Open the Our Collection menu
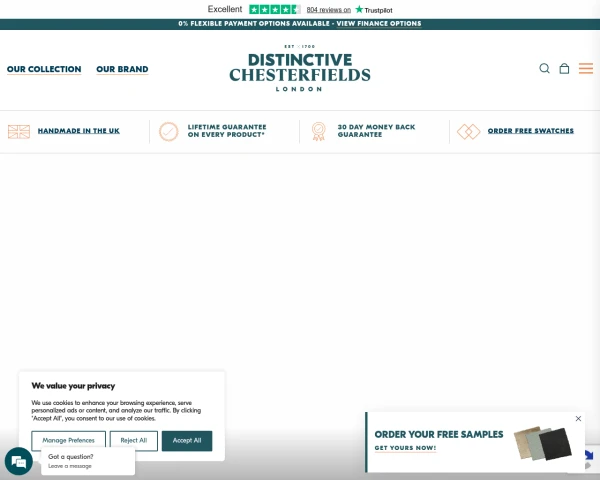 [x=44, y=69]
